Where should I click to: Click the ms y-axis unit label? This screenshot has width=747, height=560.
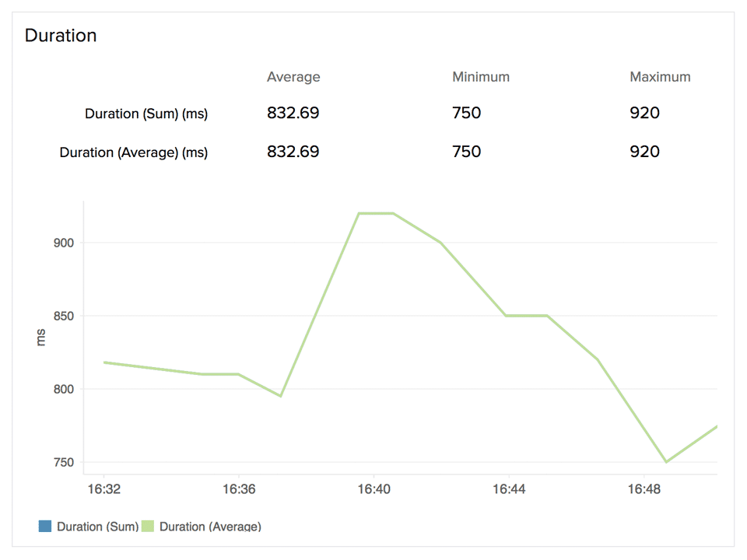41,337
